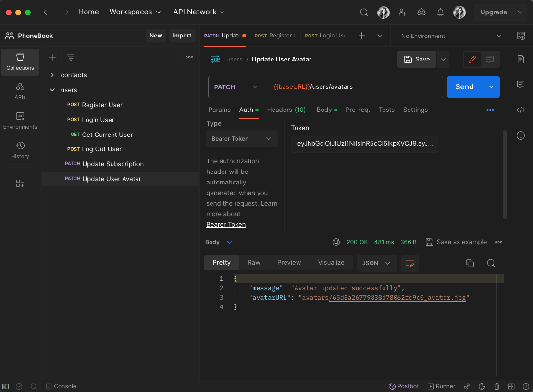Open help question mark in status bar
This screenshot has width=533, height=392.
tap(526, 386)
